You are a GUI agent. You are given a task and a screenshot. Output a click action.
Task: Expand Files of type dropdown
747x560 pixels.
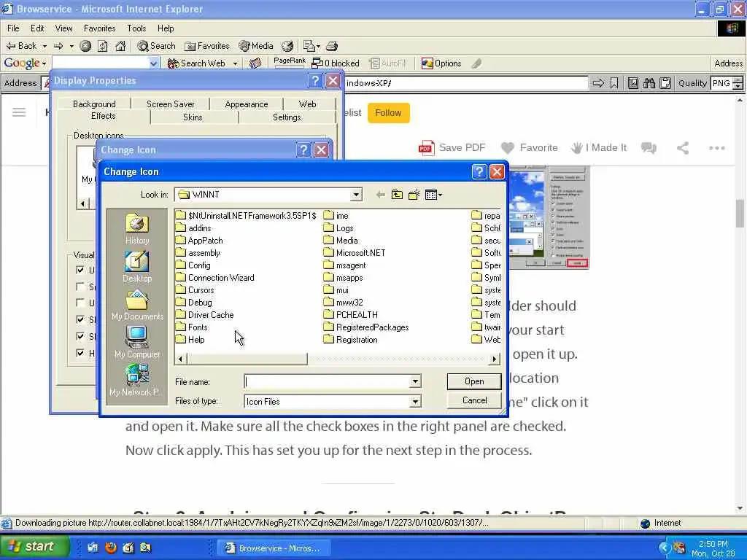(x=415, y=402)
